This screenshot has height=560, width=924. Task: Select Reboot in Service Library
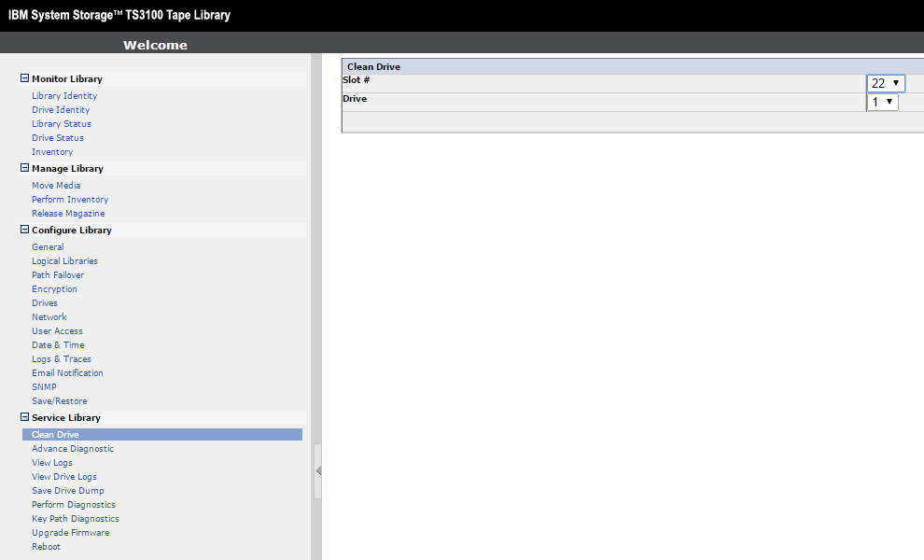tap(46, 546)
